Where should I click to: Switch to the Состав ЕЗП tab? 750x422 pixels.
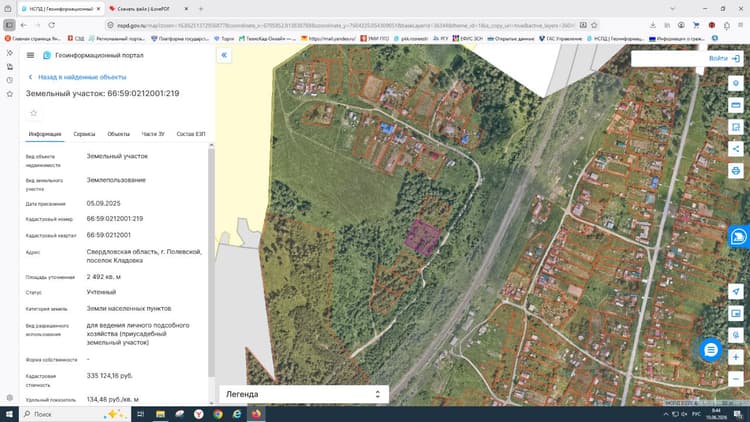click(191, 134)
